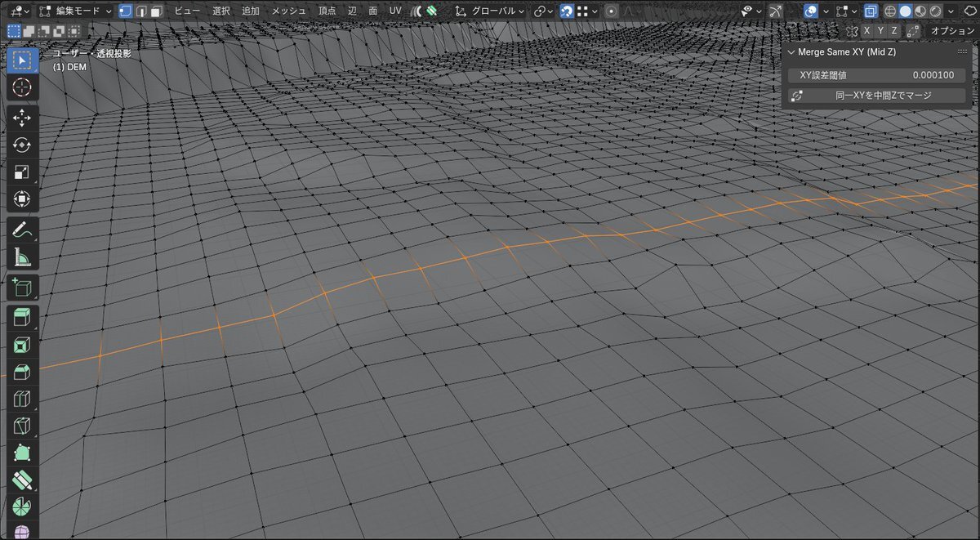Toggle X-ray view
The height and width of the screenshot is (540, 980).
point(871,11)
